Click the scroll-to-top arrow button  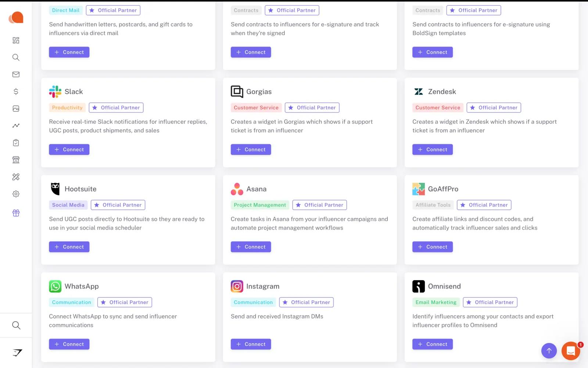(549, 351)
